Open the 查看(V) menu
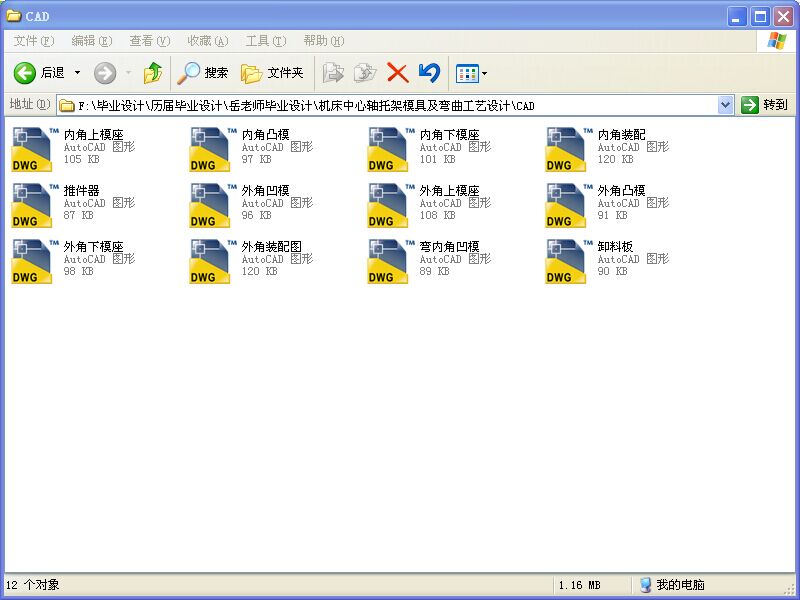 [150, 41]
